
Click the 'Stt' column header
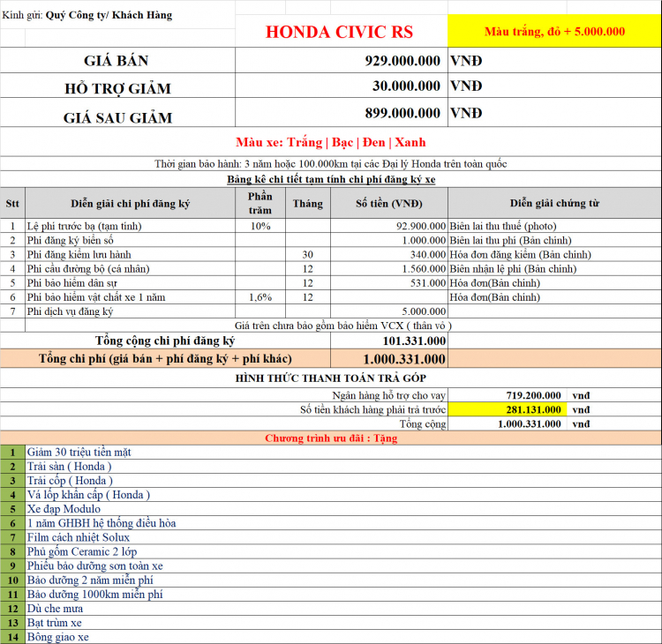12,203
